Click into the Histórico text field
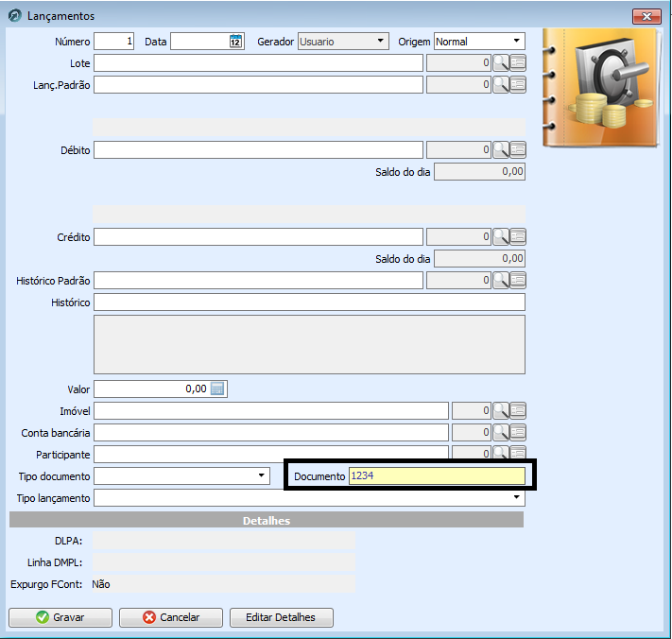This screenshot has width=672, height=639. tap(309, 302)
